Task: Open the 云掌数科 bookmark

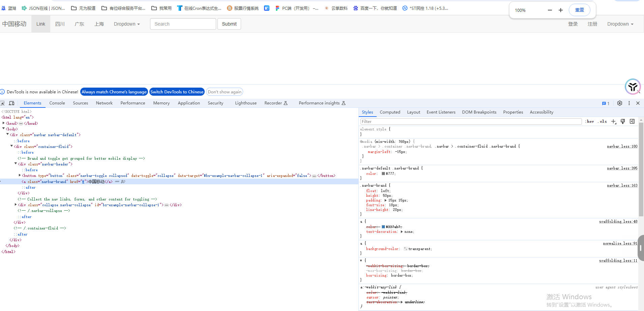Action: [336, 8]
